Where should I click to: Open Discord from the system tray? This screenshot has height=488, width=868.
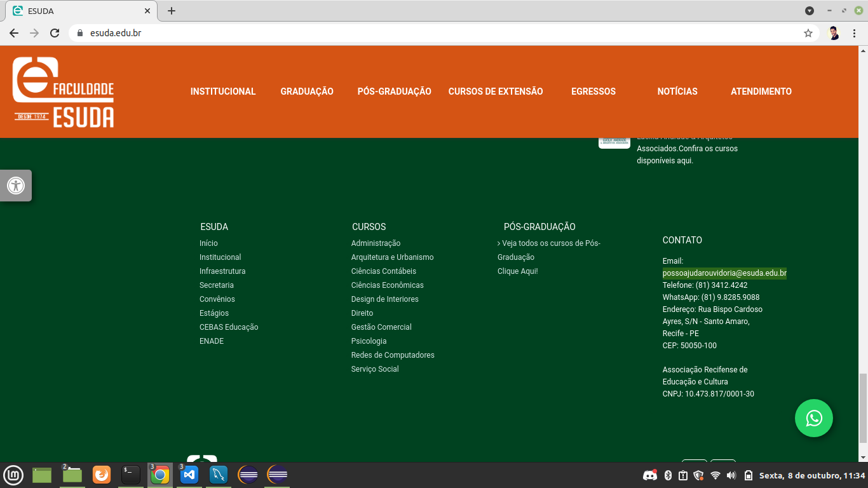click(x=649, y=475)
